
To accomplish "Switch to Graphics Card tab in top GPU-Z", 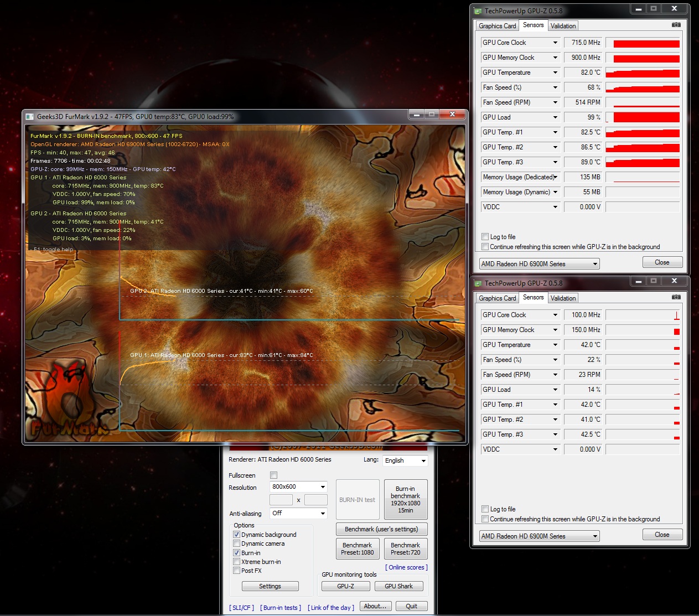I will 497,26.
